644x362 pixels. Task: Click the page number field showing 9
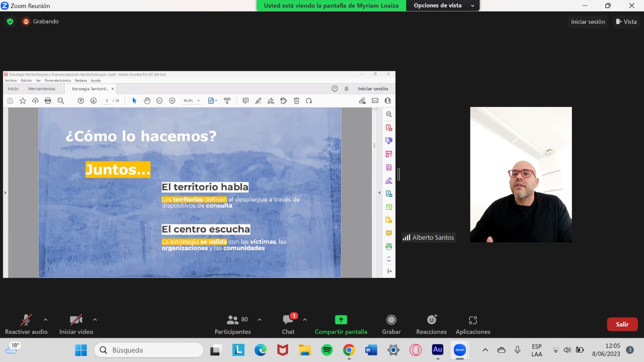click(x=107, y=101)
